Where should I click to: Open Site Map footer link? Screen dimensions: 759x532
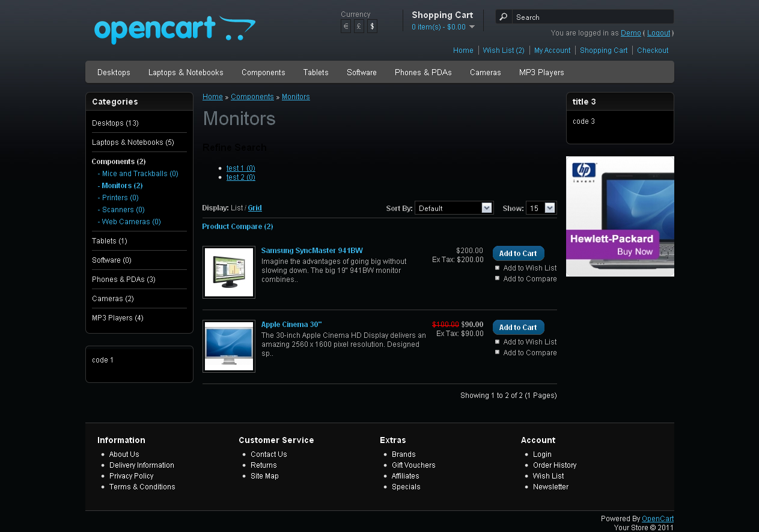[x=264, y=476]
